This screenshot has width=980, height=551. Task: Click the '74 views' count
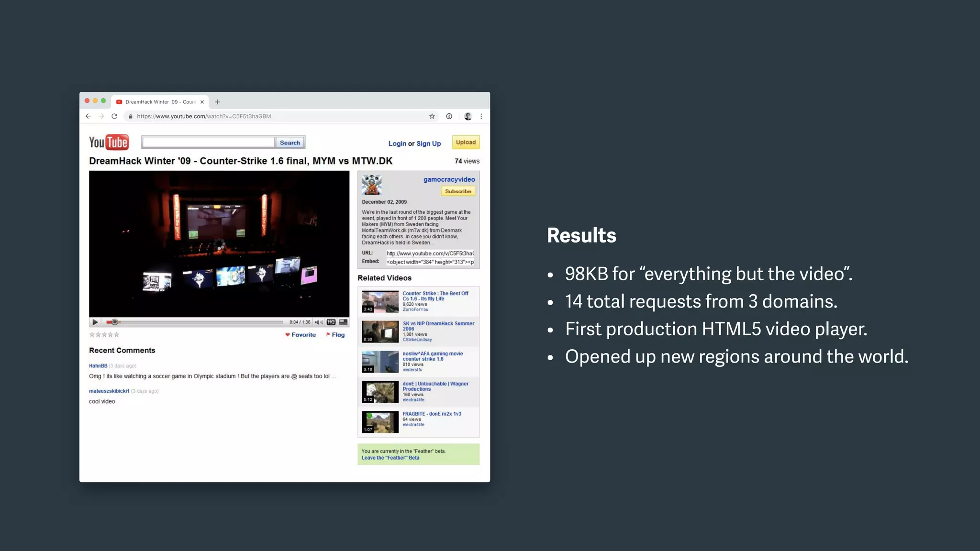pos(467,161)
